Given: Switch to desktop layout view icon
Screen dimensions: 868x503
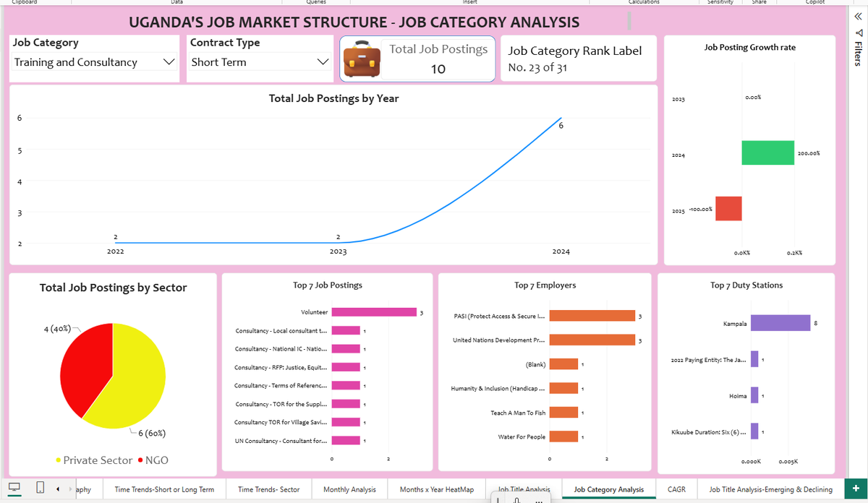Looking at the screenshot, I should [14, 488].
